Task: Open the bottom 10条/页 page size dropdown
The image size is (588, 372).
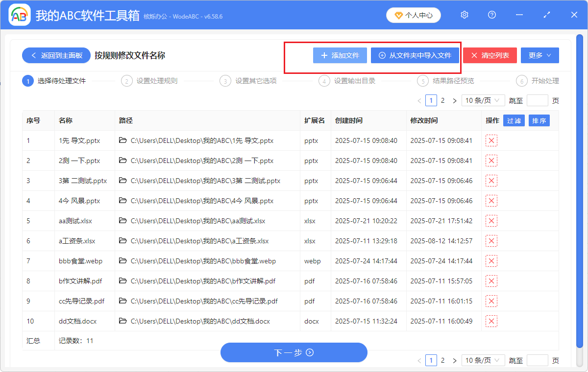Action: pos(483,360)
